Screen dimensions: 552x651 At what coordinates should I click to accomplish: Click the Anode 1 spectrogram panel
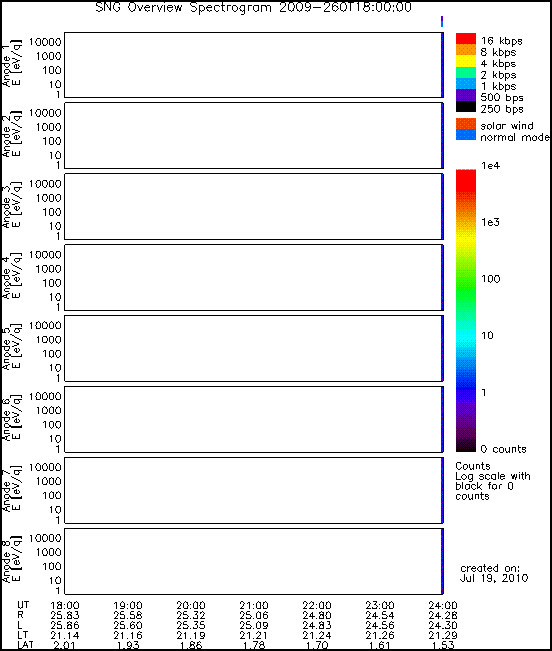point(254,65)
